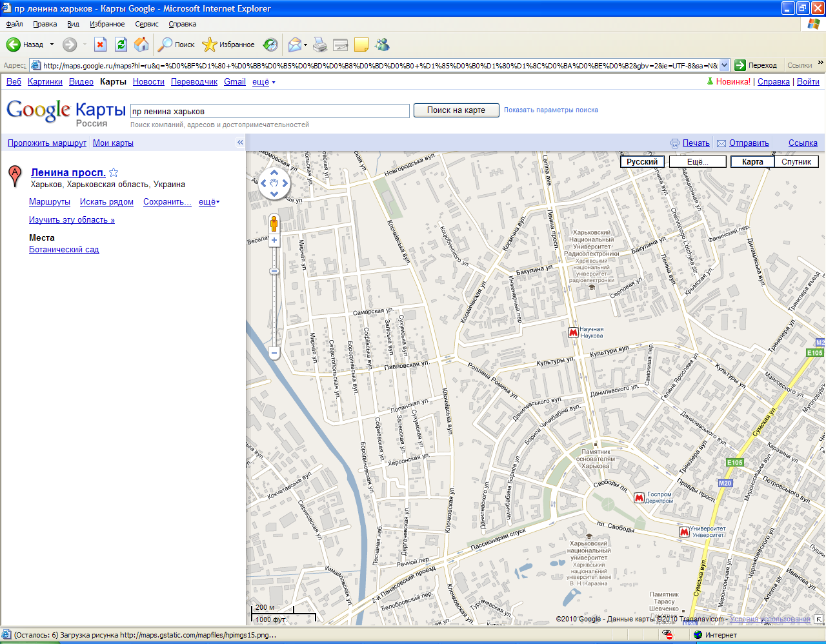This screenshot has width=826, height=644.
Task: Click Госпром metro station icon
Action: pos(639,498)
